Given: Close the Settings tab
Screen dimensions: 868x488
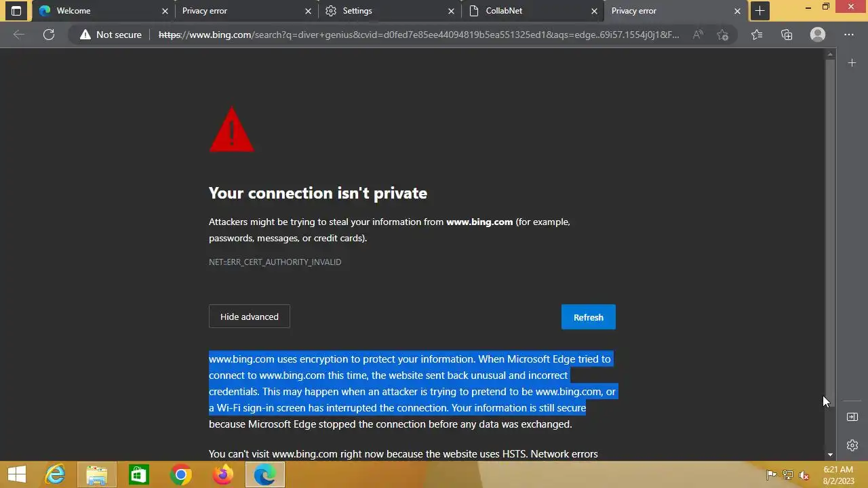Looking at the screenshot, I should pos(451,11).
